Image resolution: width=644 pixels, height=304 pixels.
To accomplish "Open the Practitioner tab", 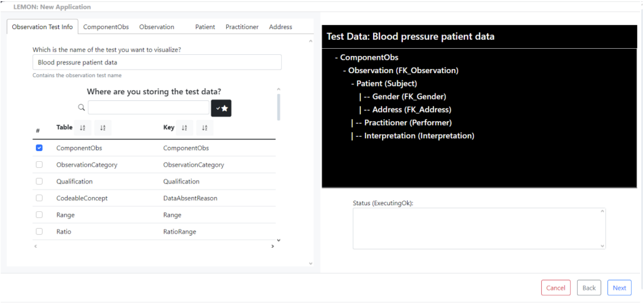I will pyautogui.click(x=242, y=26).
